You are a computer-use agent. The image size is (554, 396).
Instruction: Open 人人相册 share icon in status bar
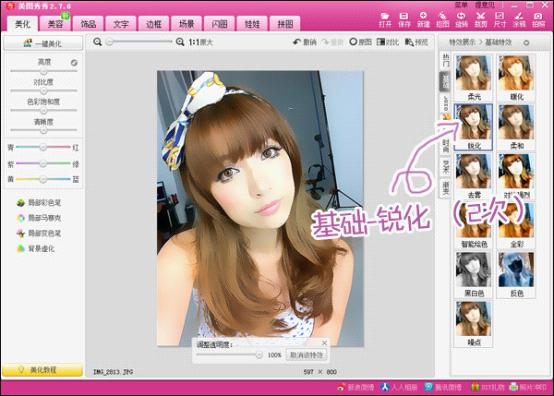point(399,387)
